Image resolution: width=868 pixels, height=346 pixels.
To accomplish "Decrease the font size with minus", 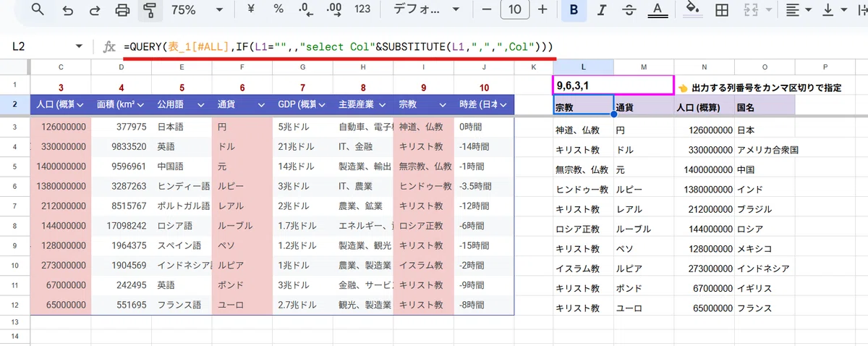I will (487, 10).
